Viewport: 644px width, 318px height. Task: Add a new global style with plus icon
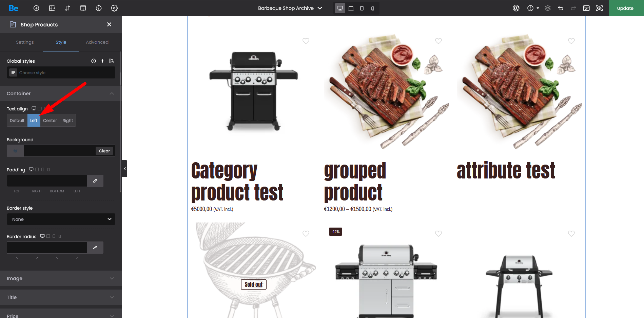102,61
